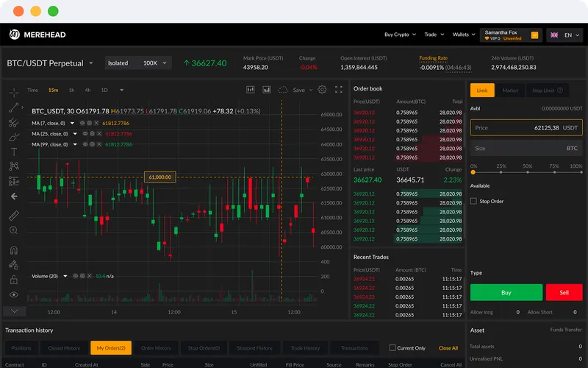Open the Trade menu

click(434, 35)
